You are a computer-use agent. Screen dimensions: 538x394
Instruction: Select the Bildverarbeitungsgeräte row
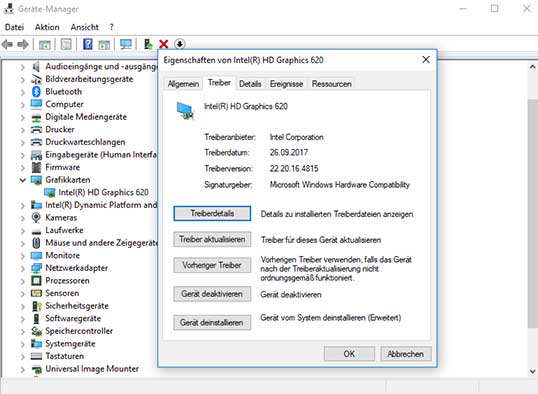[89, 79]
